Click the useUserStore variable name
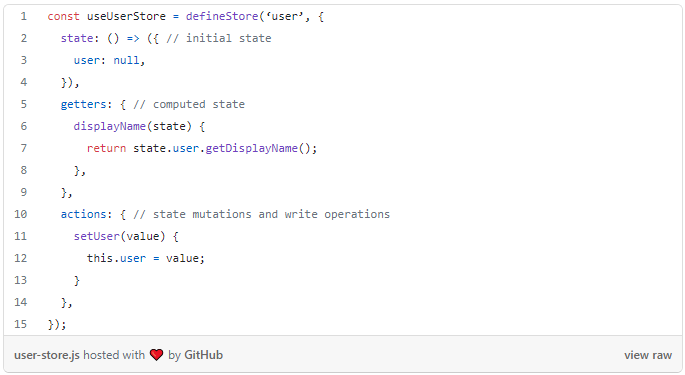The height and width of the screenshot is (375, 685). 126,17
